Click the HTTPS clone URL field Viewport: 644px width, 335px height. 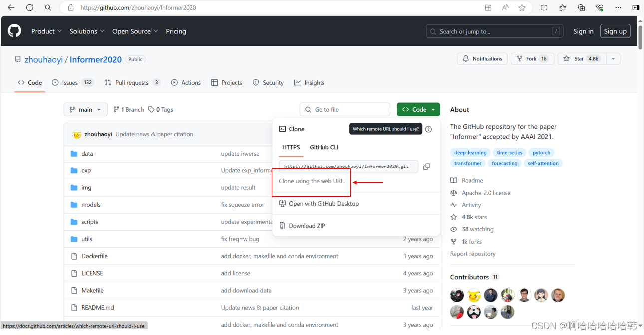coord(348,167)
